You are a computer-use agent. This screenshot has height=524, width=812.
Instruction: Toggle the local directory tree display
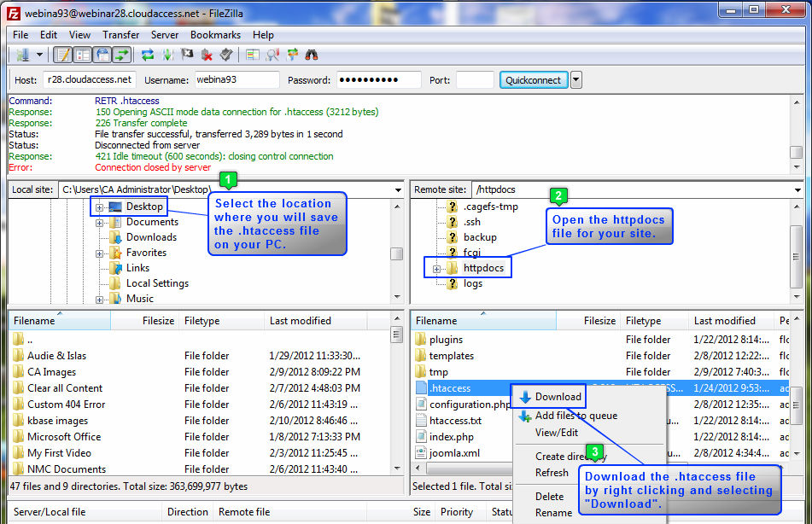click(x=82, y=55)
